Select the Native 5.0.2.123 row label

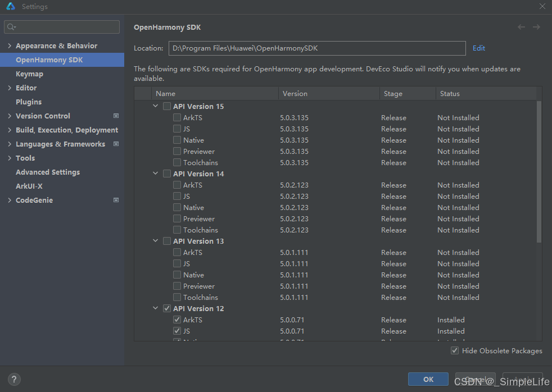point(193,207)
